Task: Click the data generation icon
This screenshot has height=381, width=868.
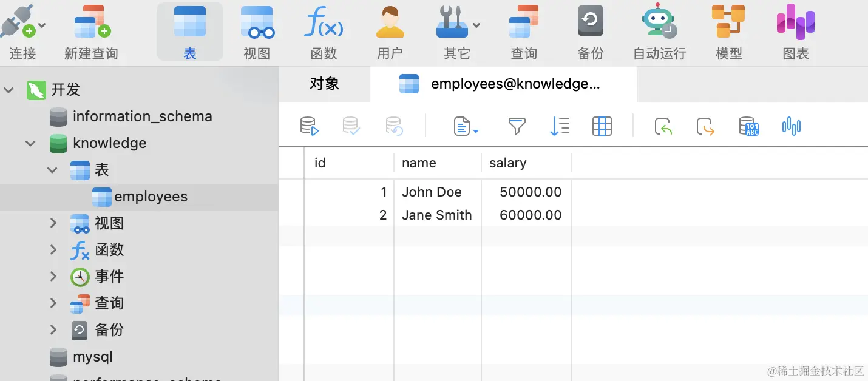Action: [x=749, y=126]
